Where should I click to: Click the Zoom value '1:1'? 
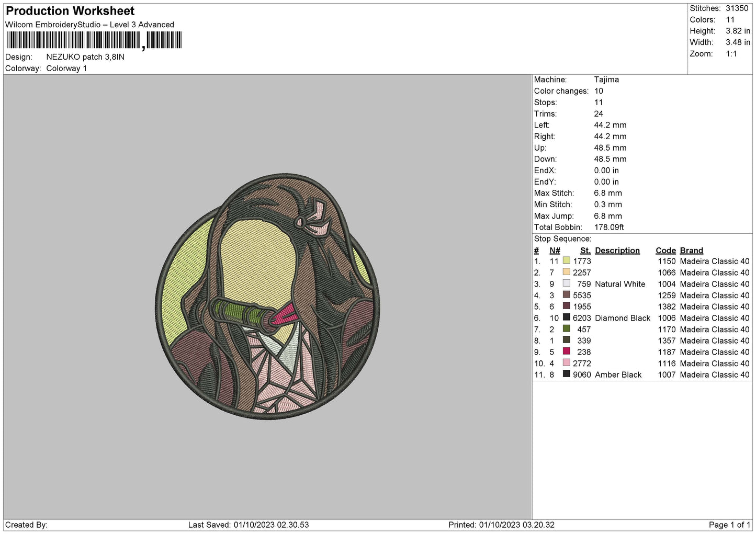click(x=731, y=54)
